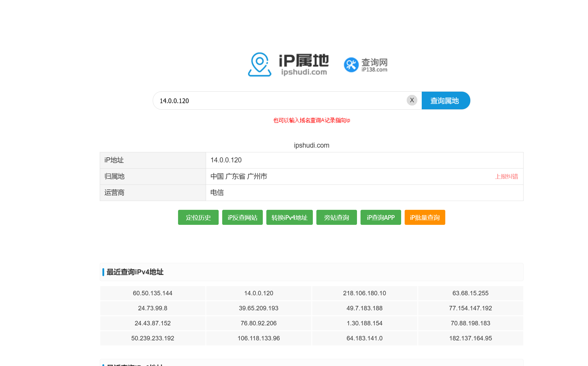This screenshot has width=588, height=366.
Task: Open the orange iP批量查询 batch query
Action: (x=425, y=217)
